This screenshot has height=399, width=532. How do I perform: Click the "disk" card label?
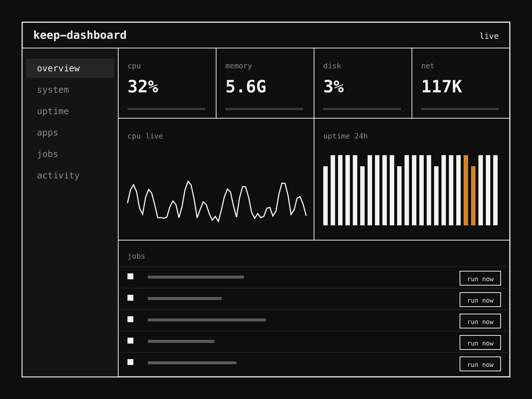tap(332, 66)
